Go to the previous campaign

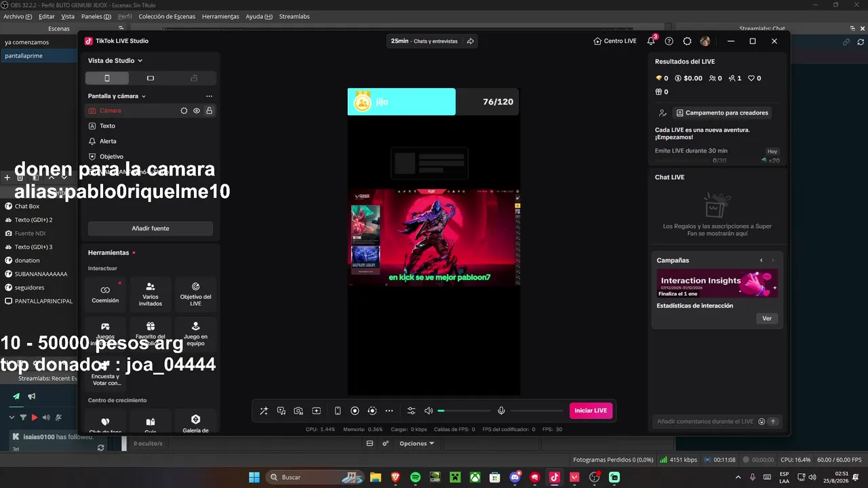(x=762, y=260)
